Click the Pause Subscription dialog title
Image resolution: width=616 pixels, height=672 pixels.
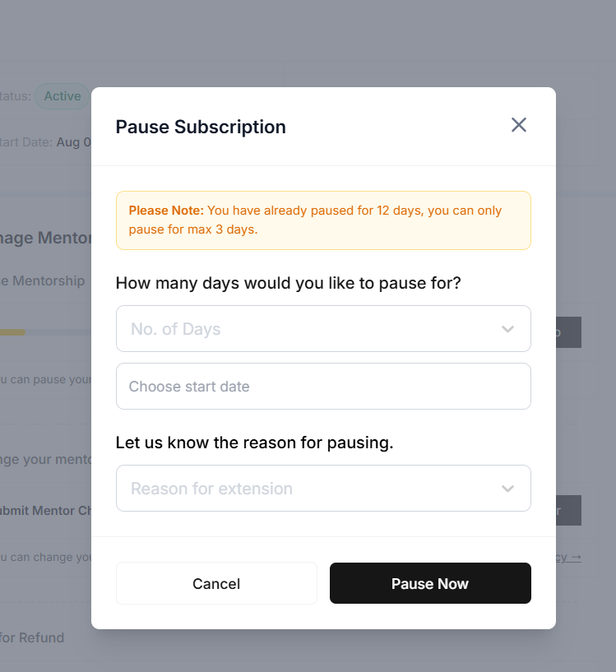[x=201, y=127]
